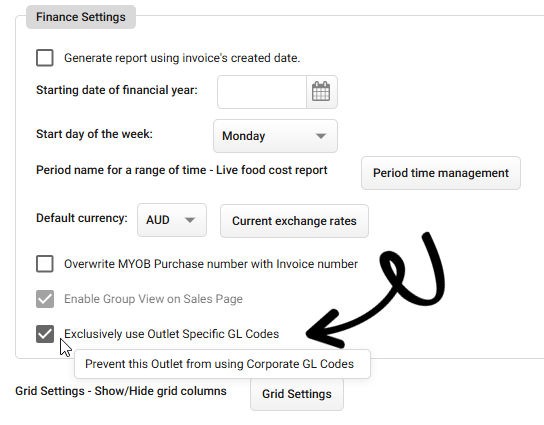
Task: Open Grid Settings button
Action: click(x=297, y=394)
